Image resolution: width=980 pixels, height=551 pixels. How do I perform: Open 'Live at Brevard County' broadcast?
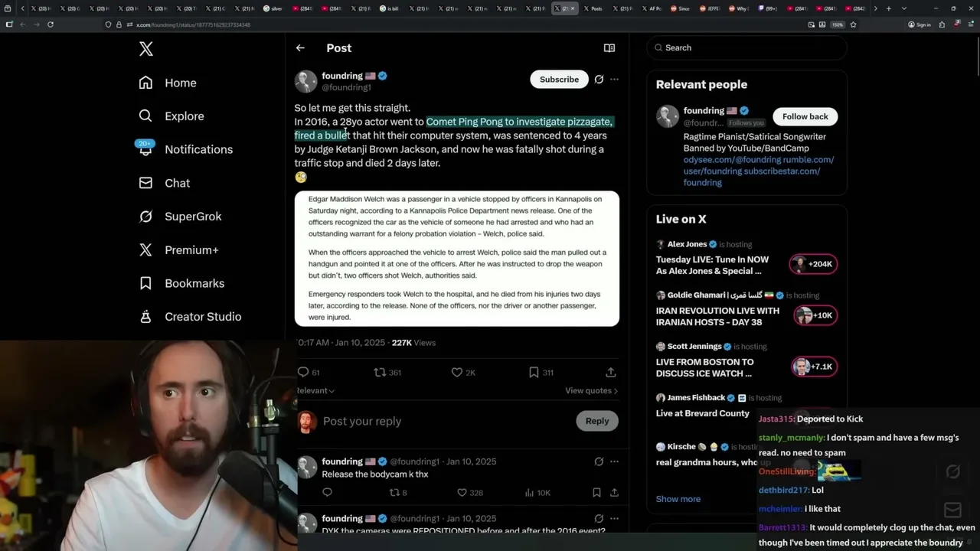[703, 414]
